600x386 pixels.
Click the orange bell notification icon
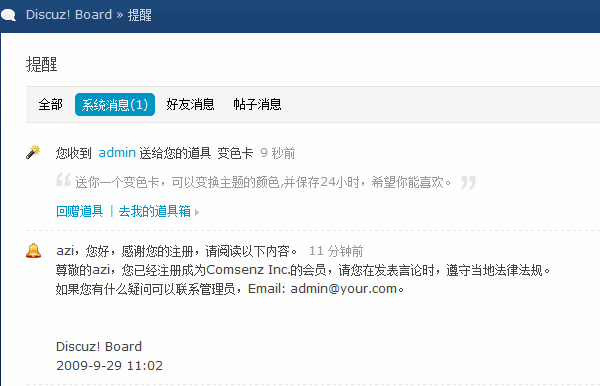33,251
